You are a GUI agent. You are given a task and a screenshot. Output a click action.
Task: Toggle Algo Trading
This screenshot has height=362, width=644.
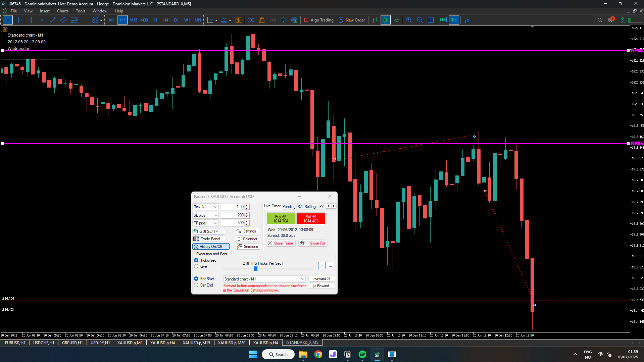point(318,20)
